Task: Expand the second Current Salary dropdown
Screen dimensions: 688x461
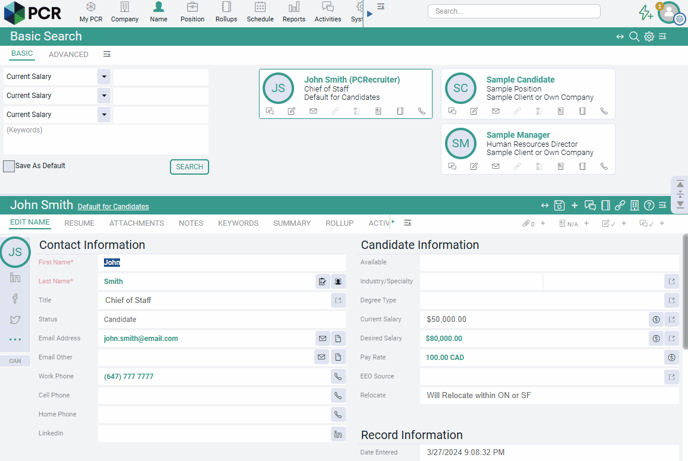Action: (103, 96)
